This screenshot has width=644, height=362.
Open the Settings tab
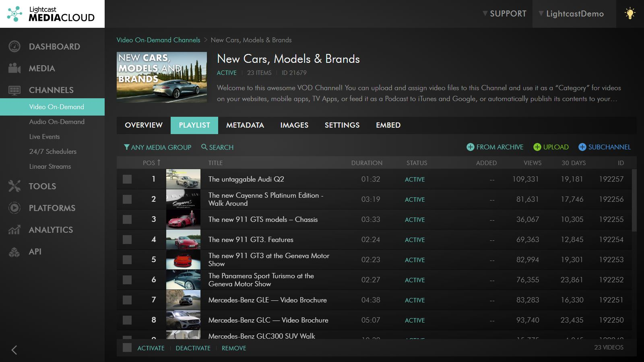(342, 125)
